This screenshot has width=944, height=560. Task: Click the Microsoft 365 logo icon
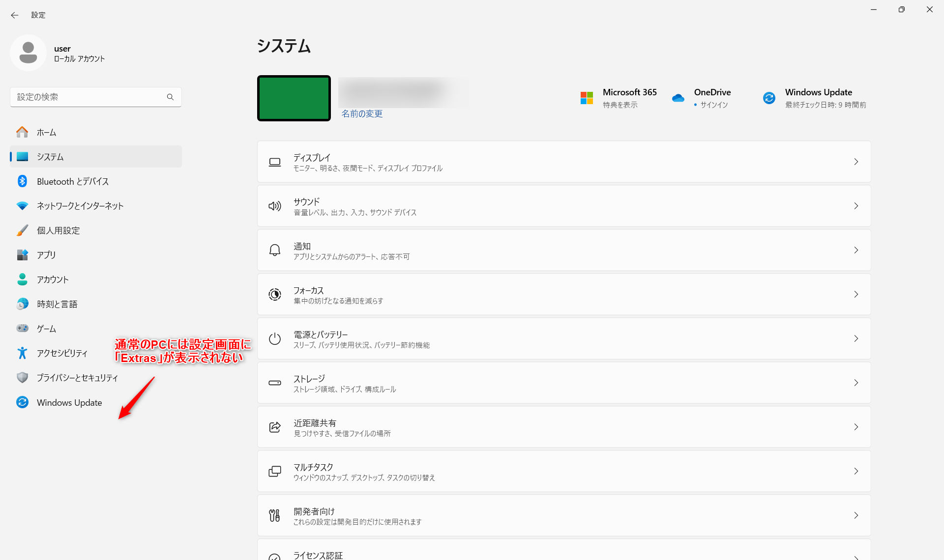pos(587,98)
